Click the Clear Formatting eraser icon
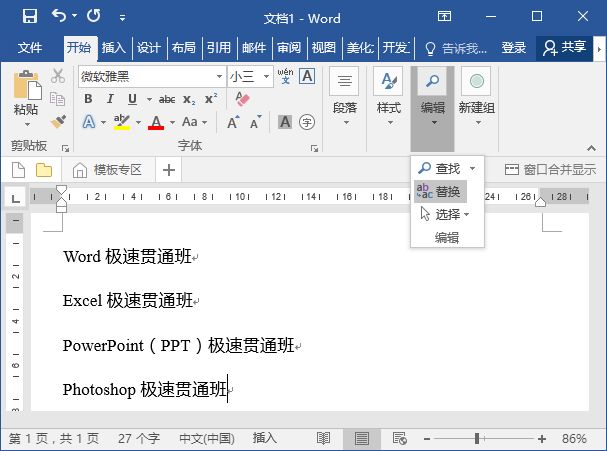Viewport: 607px width, 451px height. tap(241, 99)
